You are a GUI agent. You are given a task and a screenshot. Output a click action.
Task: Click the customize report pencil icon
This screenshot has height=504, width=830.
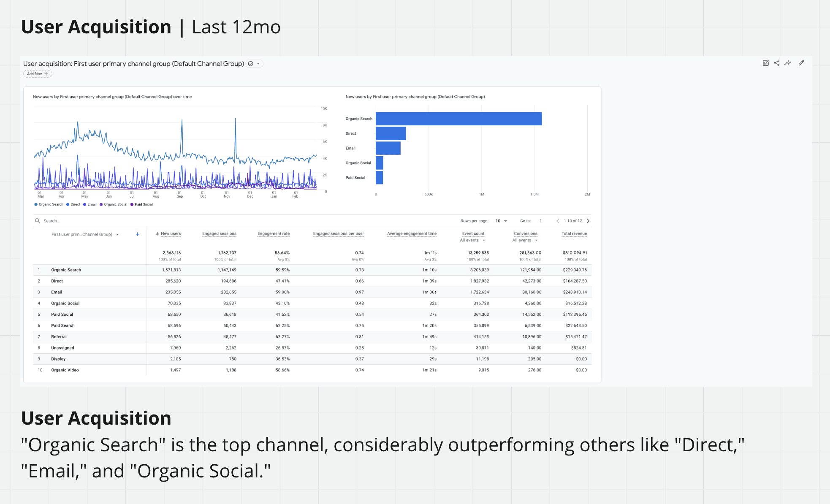[x=801, y=63]
